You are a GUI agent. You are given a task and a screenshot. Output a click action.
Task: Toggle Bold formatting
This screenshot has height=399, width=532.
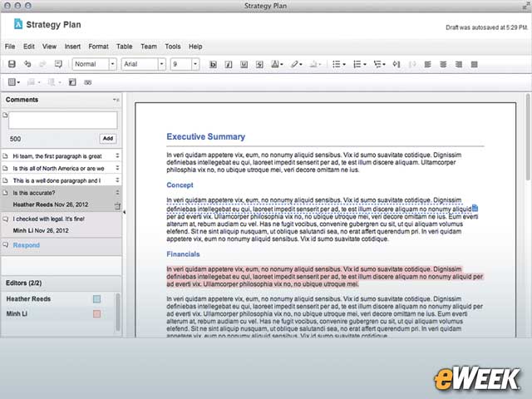[213, 65]
